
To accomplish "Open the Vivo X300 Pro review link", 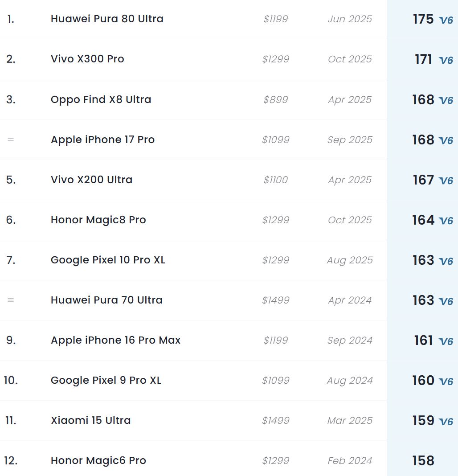I will [x=87, y=59].
